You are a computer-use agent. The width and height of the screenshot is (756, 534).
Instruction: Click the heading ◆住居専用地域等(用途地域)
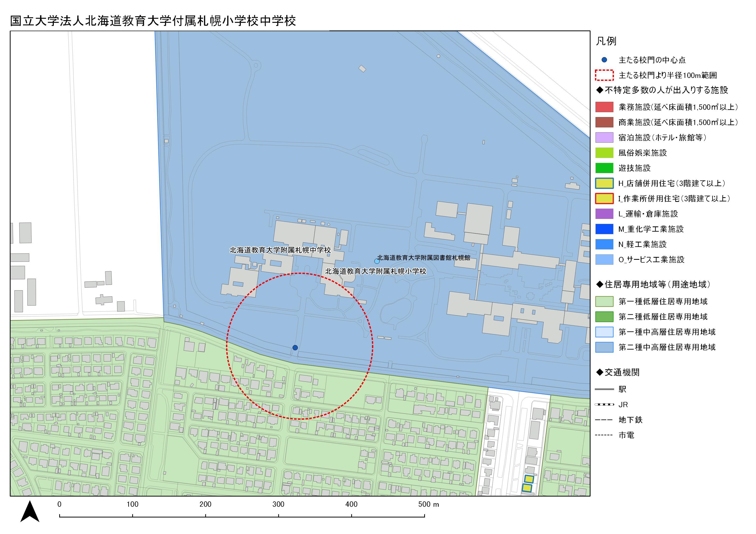tap(654, 285)
